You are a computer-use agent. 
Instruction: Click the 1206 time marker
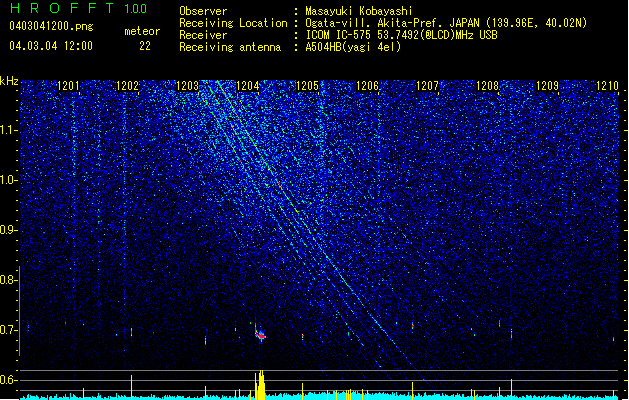pos(367,86)
